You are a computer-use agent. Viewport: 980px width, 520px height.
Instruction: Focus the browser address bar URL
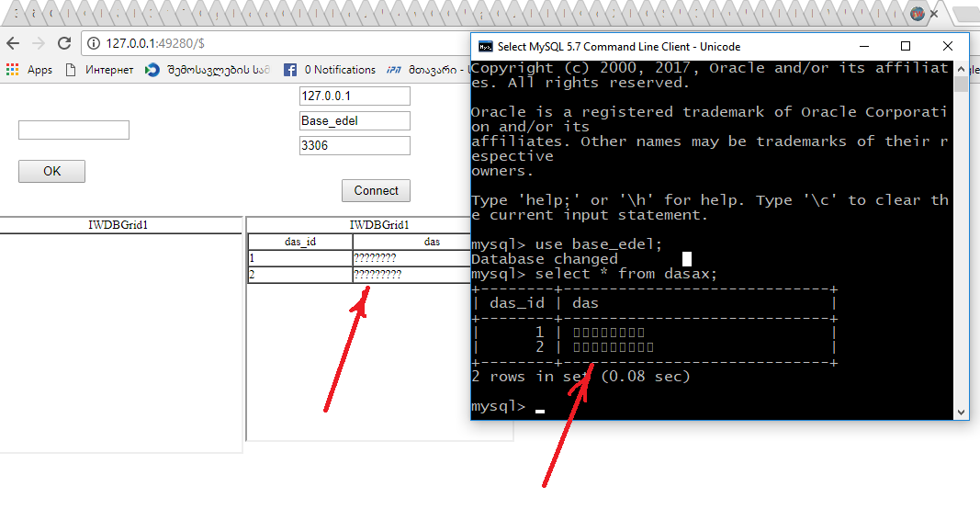(276, 43)
